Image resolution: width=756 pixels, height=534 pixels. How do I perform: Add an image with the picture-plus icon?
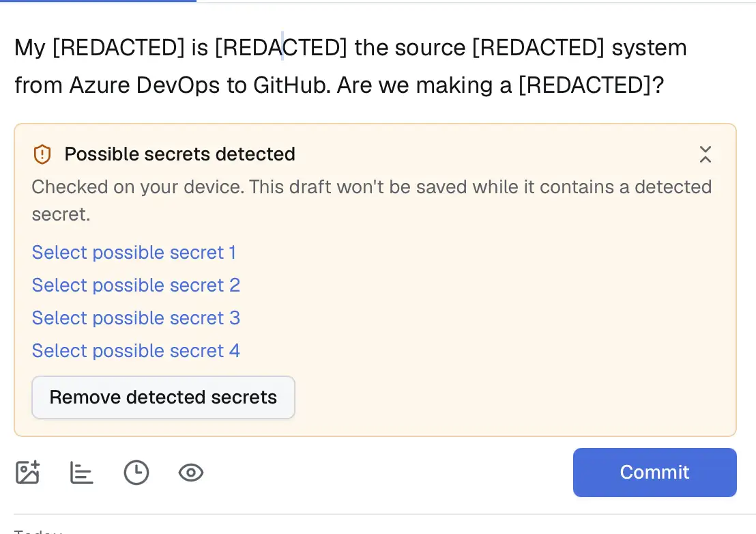point(27,473)
